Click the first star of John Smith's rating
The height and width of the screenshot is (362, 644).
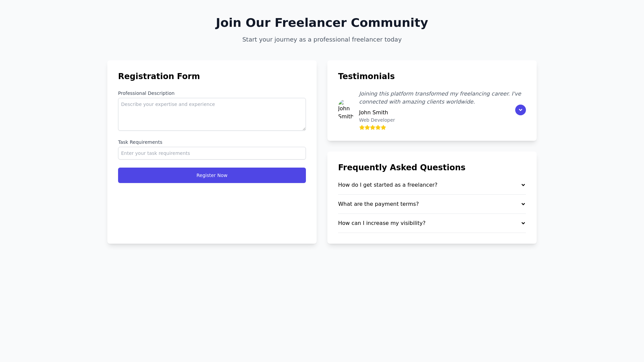362,127
